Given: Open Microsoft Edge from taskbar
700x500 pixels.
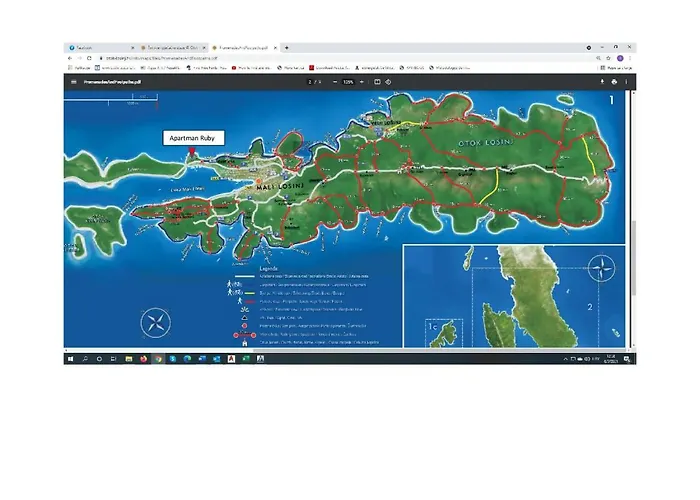Looking at the screenshot, I should (x=187, y=358).
